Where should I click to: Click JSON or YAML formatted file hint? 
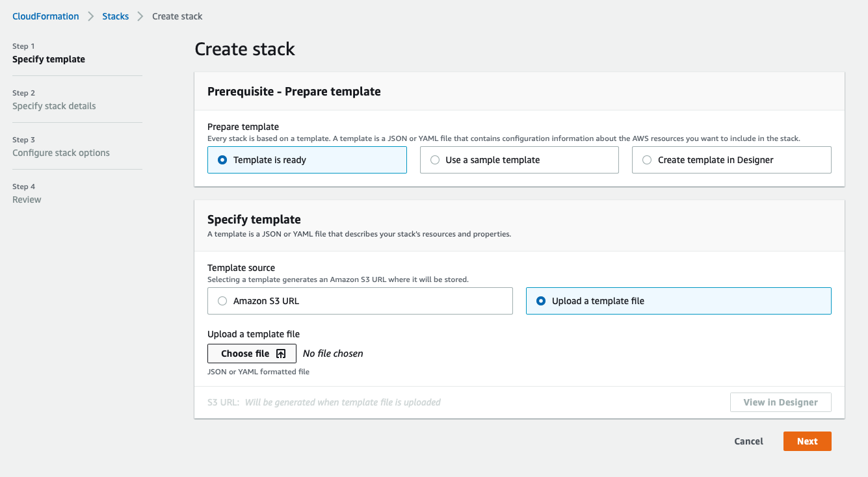(x=258, y=372)
